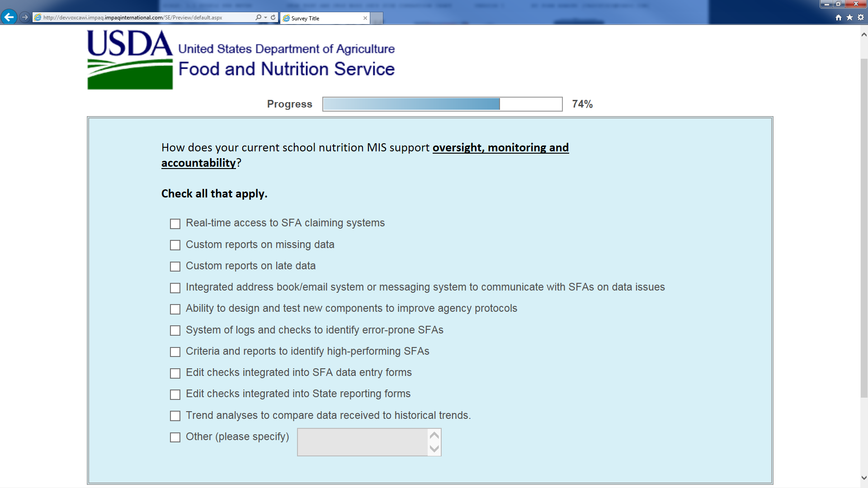
Task: Open the Favorites star icon
Action: (x=849, y=17)
